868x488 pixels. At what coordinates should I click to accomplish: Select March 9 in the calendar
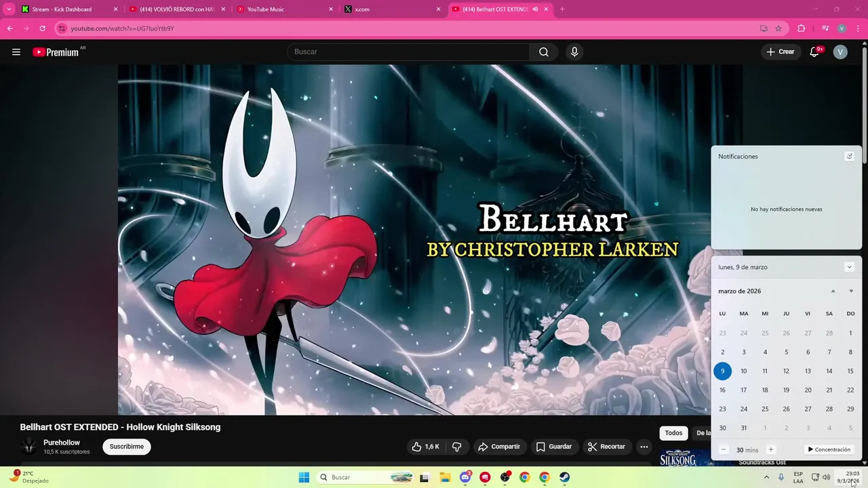click(722, 371)
